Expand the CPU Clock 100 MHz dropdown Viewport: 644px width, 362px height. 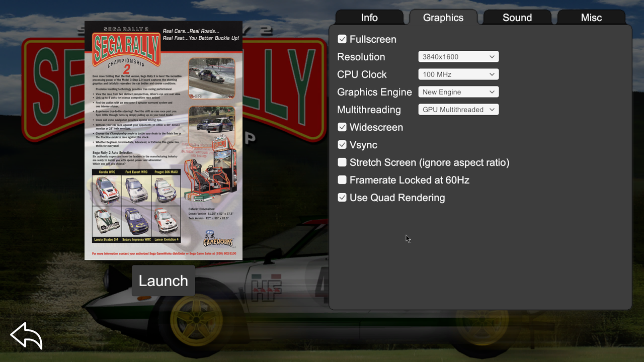458,74
